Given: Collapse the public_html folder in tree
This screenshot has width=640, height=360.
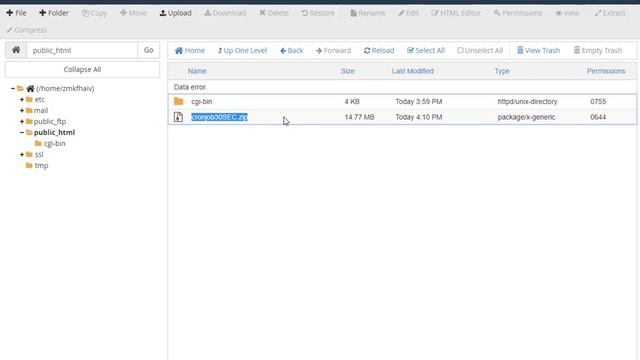Looking at the screenshot, I should [22, 133].
